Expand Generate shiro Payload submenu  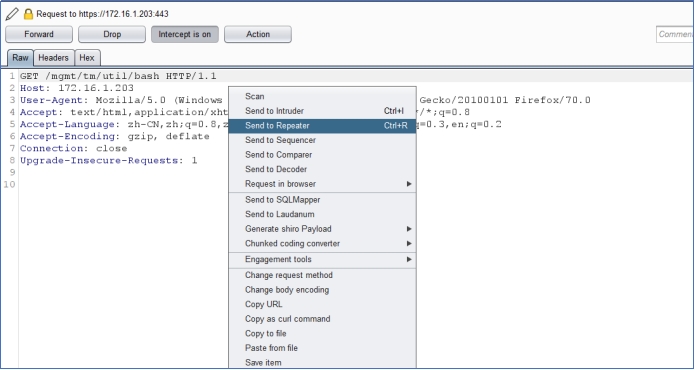322,229
